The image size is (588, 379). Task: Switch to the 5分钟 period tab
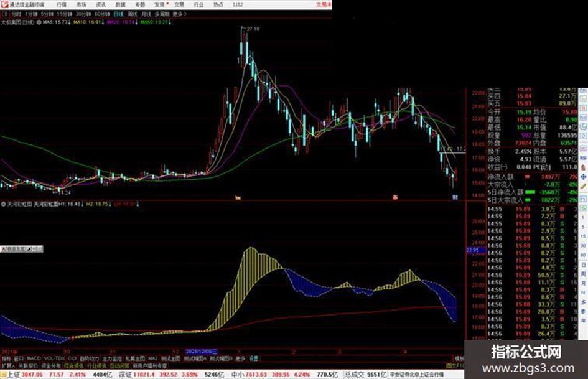coord(47,14)
